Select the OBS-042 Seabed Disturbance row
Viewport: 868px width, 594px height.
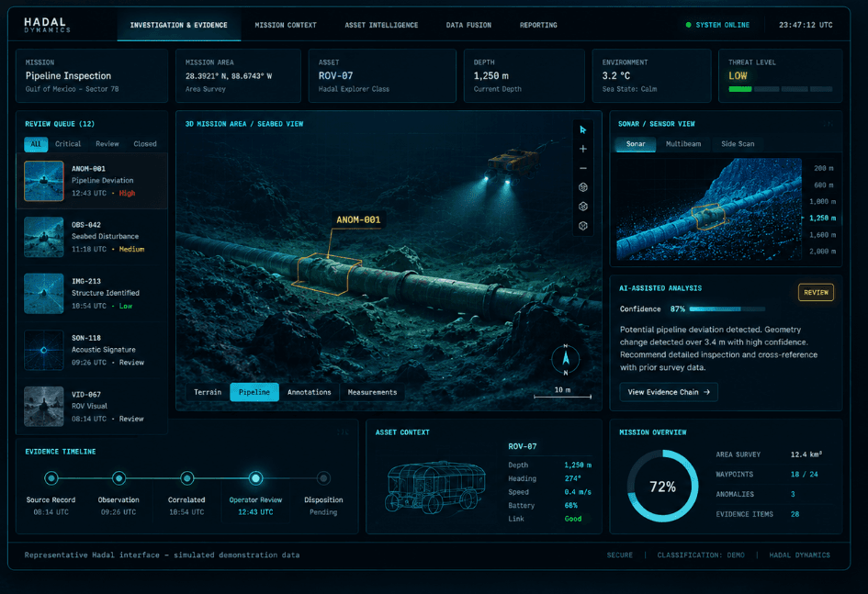tap(92, 237)
